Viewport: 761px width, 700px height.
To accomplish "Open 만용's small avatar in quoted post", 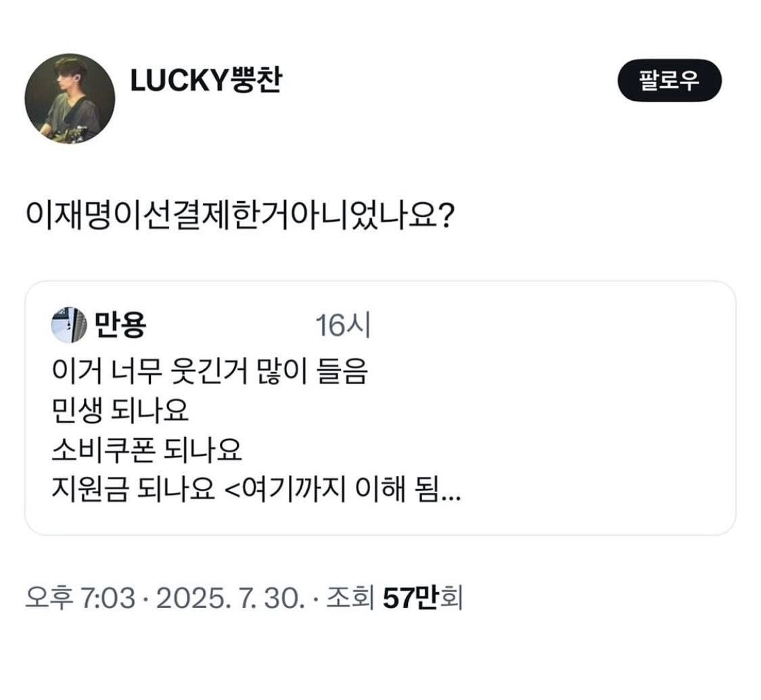I will (69, 326).
